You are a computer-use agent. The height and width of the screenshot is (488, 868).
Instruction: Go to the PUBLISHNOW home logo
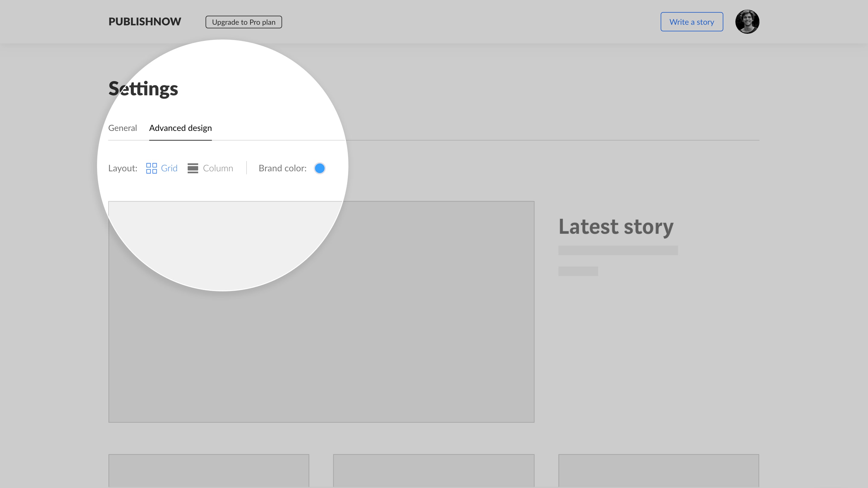point(145,22)
